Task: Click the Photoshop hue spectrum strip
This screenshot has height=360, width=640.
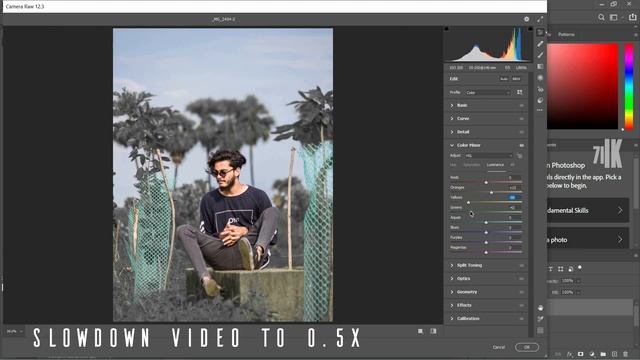Action: point(629,87)
